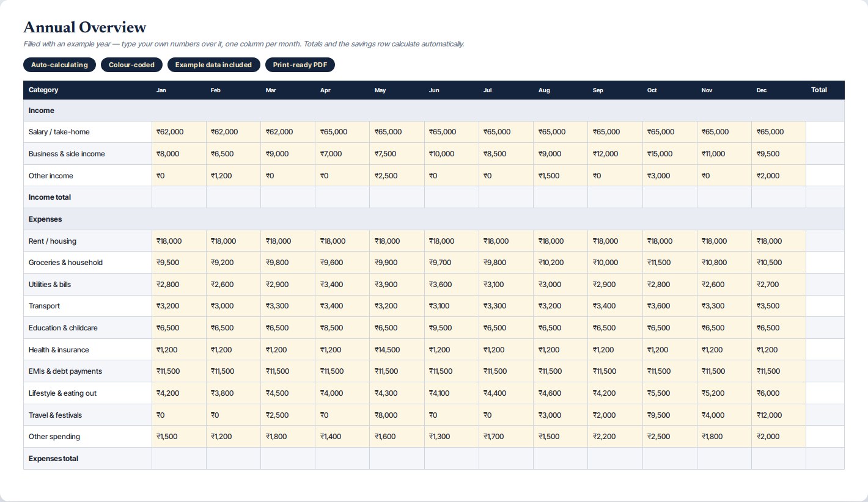This screenshot has width=868, height=502.
Task: Edit Lifestyle & eating out Oct ₹5,500
Action: 670,393
